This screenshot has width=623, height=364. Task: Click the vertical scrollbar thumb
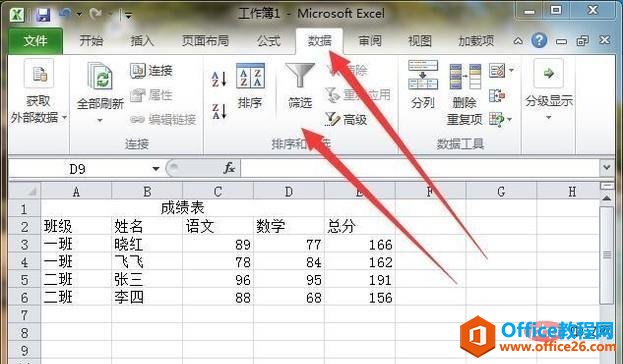[x=607, y=254]
